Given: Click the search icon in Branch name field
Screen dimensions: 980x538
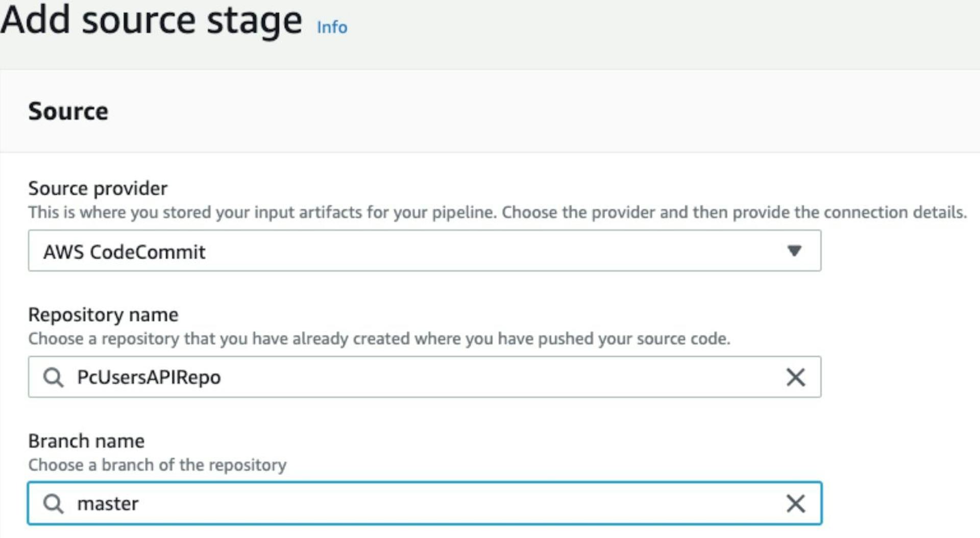Looking at the screenshot, I should tap(53, 504).
